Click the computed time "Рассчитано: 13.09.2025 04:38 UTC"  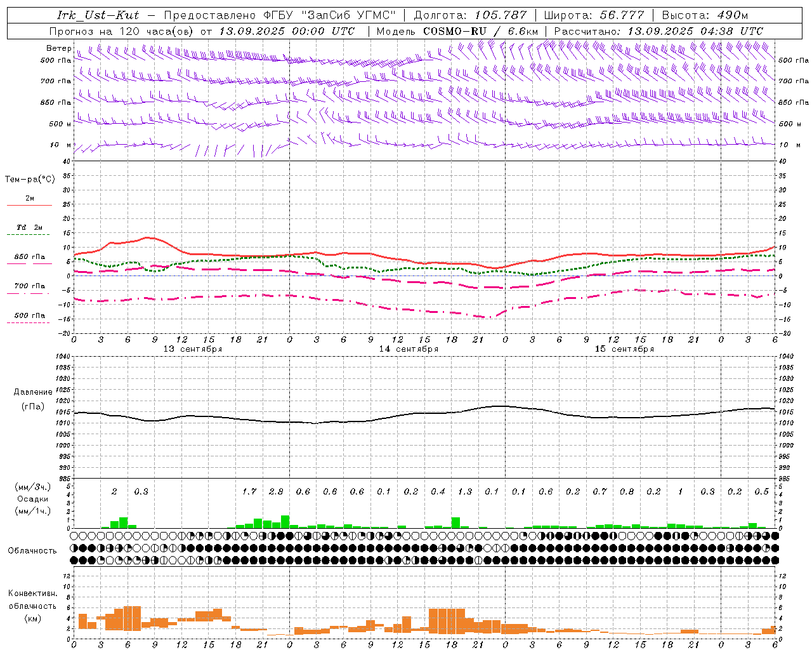(658, 31)
